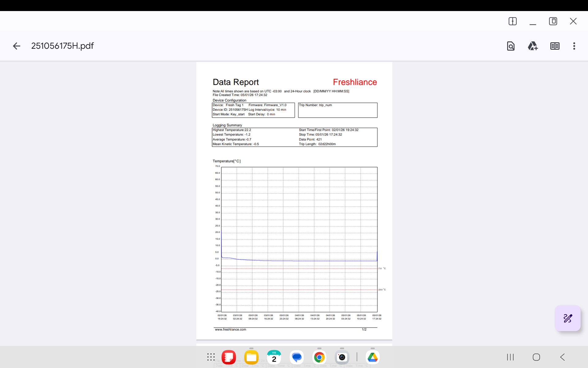This screenshot has width=588, height=368.
Task: Open Google Chrome from the taskbar
Action: (319, 357)
